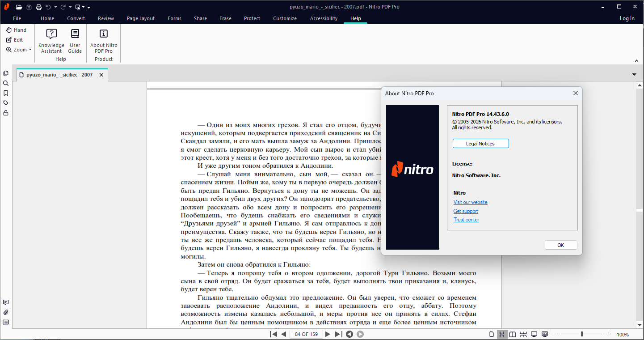Switch to the Convert ribbon tab
The width and height of the screenshot is (644, 340).
(x=76, y=18)
